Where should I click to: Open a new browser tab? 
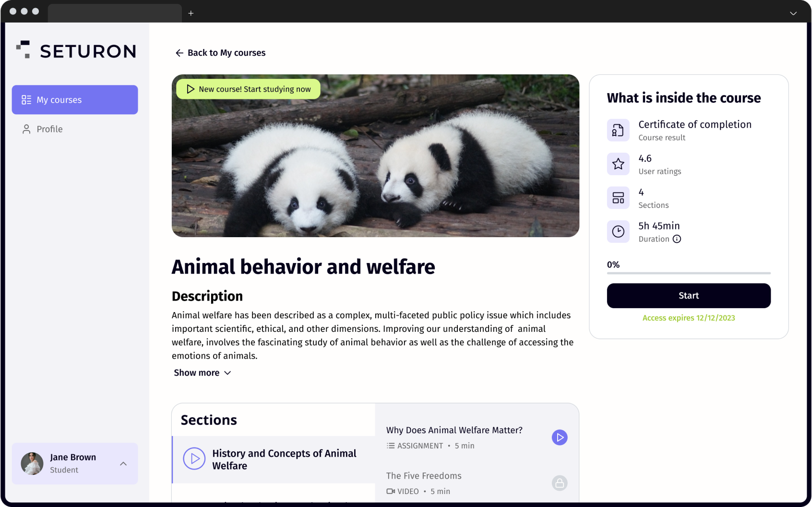pos(191,13)
